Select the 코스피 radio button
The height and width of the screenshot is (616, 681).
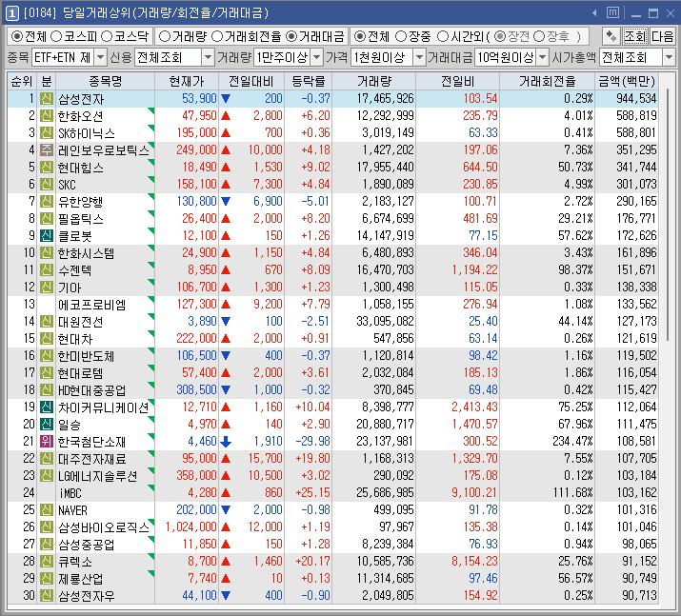[x=56, y=36]
